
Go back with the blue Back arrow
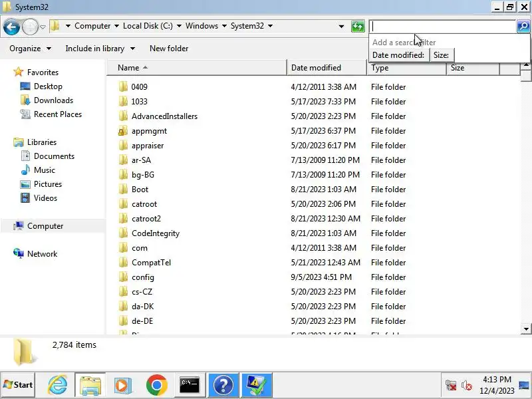pyautogui.click(x=11, y=27)
